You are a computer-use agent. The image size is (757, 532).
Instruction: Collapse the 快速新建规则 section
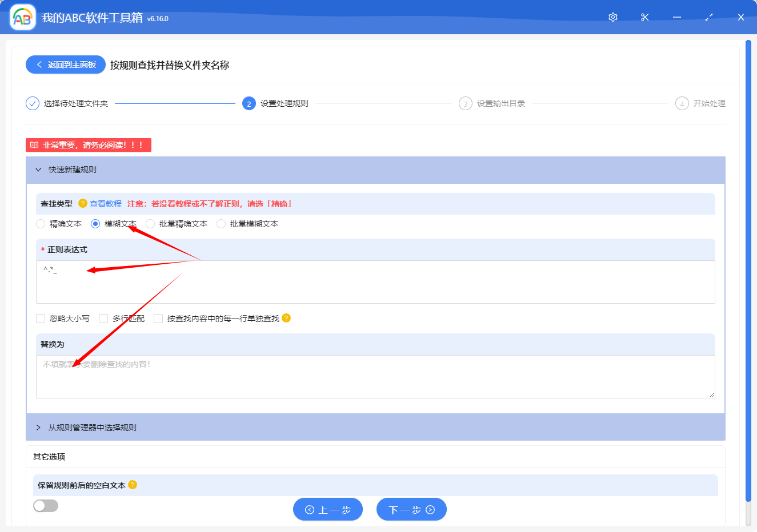click(x=38, y=170)
